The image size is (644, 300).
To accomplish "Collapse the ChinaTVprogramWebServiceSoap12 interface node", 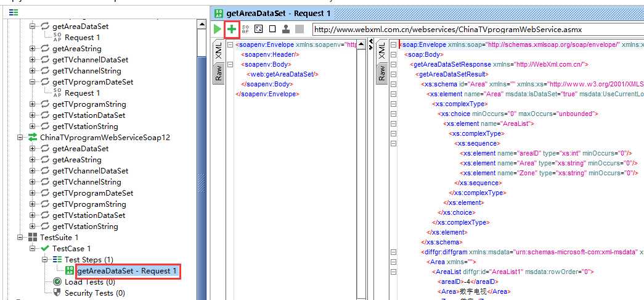I will tap(20, 138).
